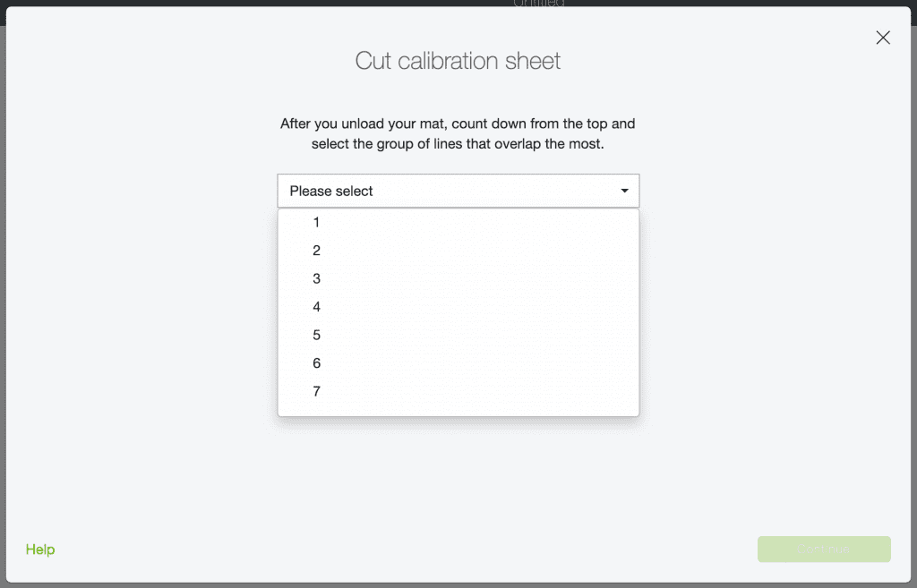
Task: Close the Cut calibration sheet dialog
Action: tap(883, 38)
